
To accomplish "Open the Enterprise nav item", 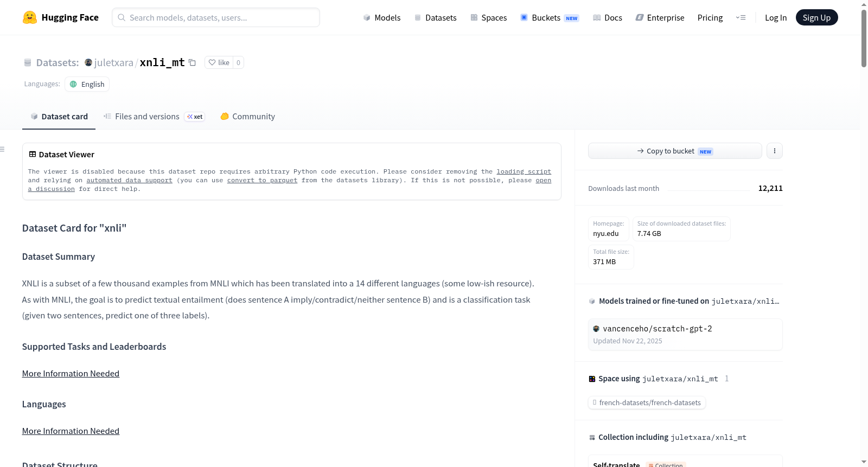I will (660, 17).
